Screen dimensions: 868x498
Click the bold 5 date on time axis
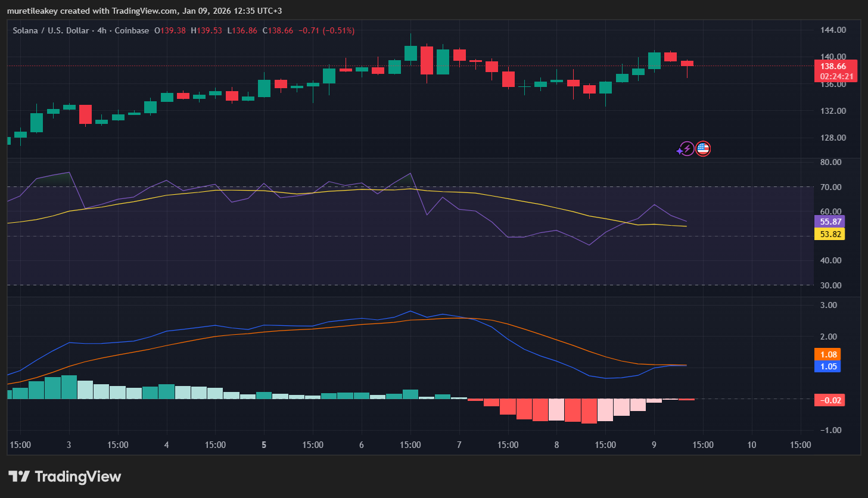(x=264, y=445)
